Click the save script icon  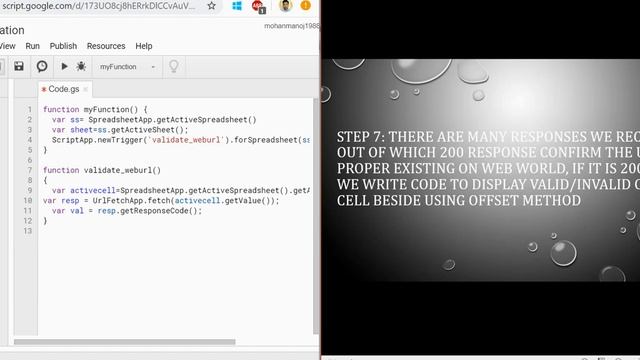pyautogui.click(x=19, y=67)
